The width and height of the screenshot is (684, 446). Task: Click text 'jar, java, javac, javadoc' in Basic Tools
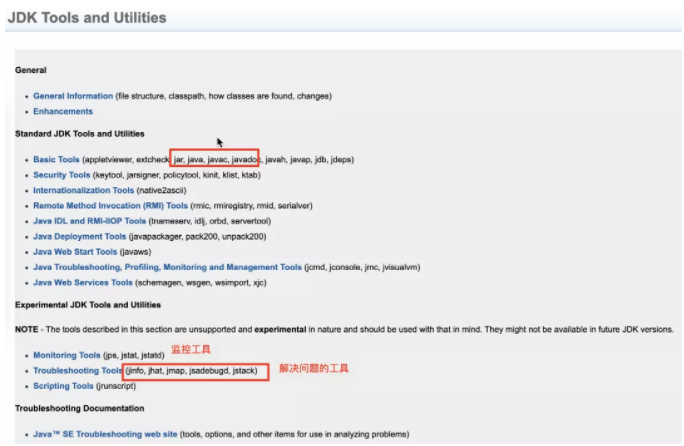click(x=216, y=159)
